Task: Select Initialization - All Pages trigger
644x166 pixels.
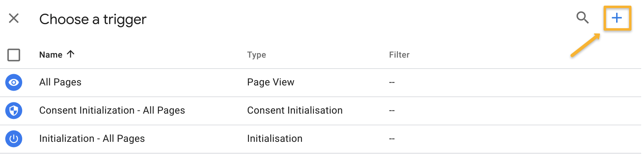Action: click(x=92, y=139)
